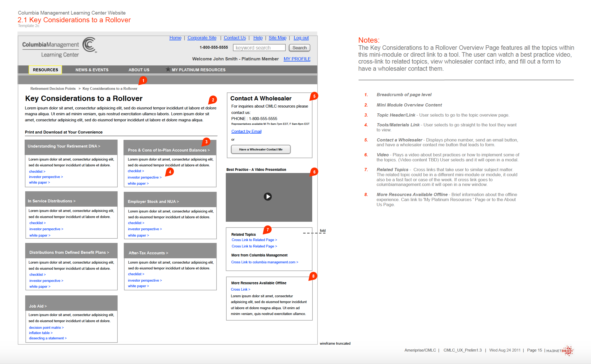Click the Contact by Email link
The image size is (591, 364).
click(246, 131)
